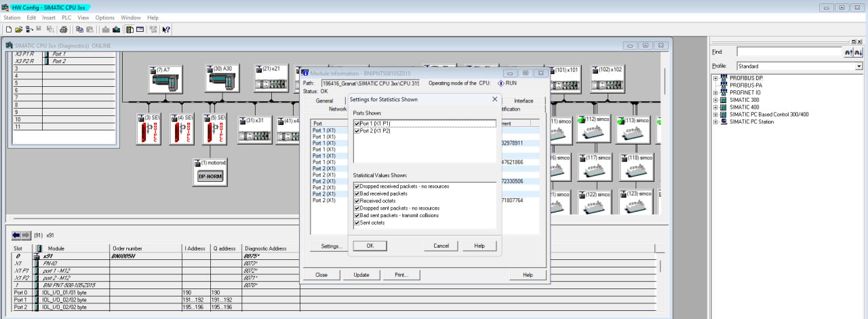Screen dimensions: 868x319
Task: Uncheck Sent octets checkbox
Action: (357, 223)
